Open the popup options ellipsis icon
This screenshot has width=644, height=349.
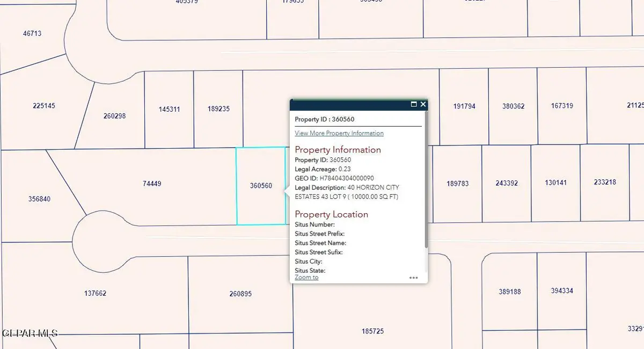[x=414, y=277]
